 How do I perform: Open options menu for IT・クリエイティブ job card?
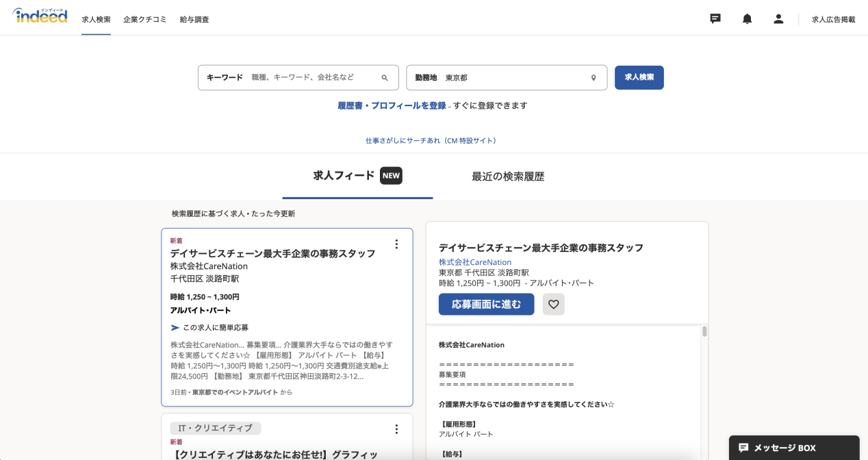click(x=396, y=429)
